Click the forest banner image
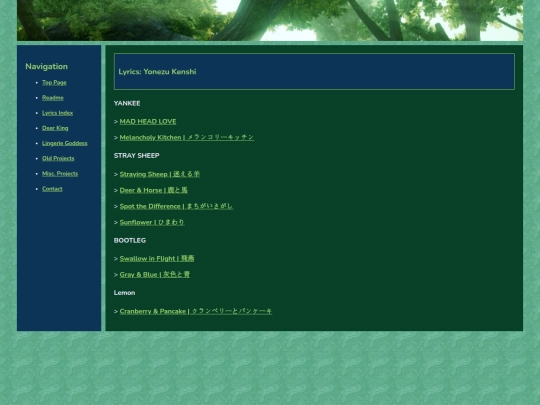The image size is (540, 405). (x=270, y=20)
